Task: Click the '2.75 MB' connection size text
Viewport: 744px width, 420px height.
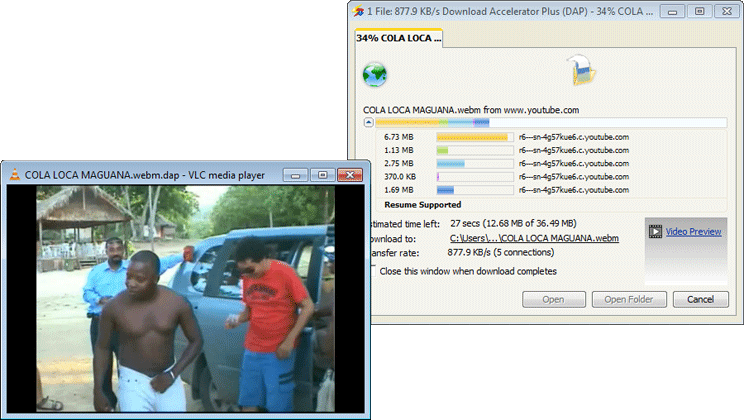Action: pos(399,163)
